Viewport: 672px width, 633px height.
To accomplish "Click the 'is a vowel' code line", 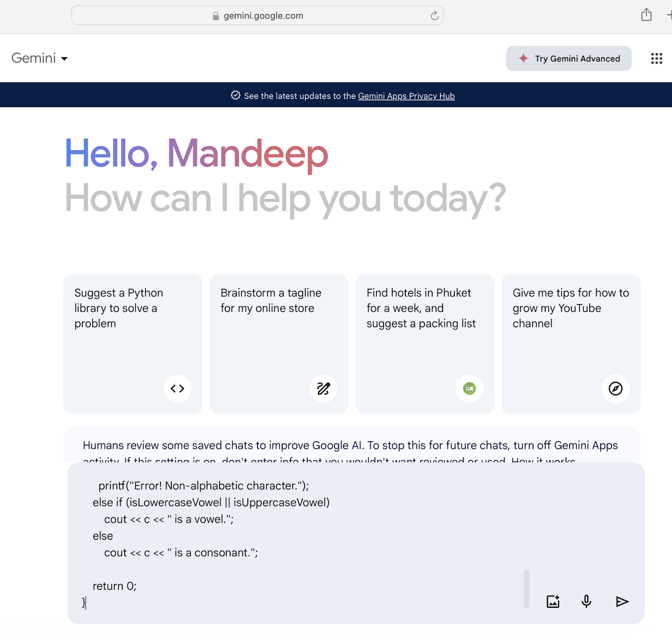I will coord(169,519).
